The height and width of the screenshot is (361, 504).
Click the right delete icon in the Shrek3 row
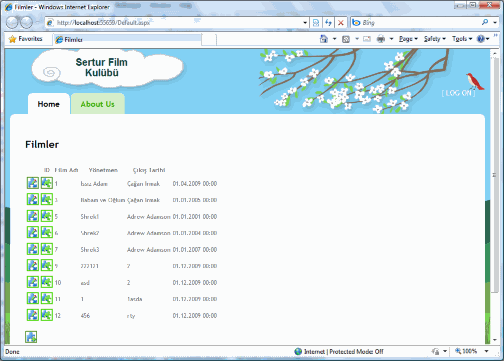pyautogui.click(x=47, y=249)
